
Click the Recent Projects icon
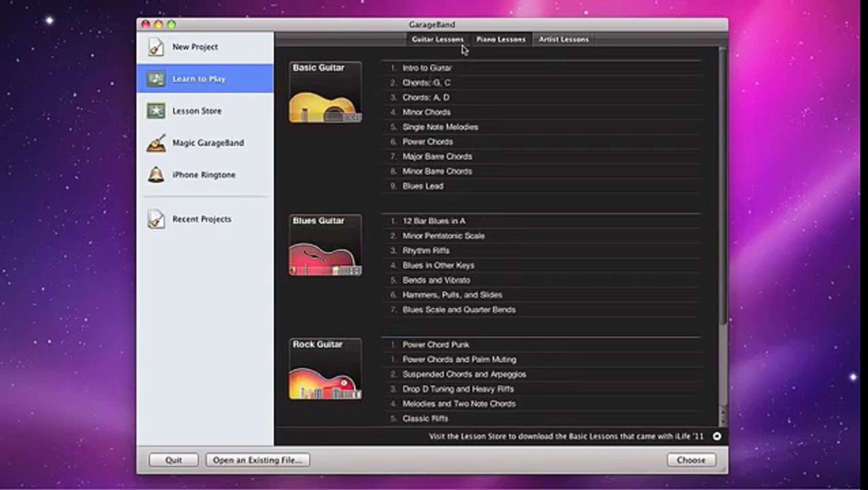[156, 219]
